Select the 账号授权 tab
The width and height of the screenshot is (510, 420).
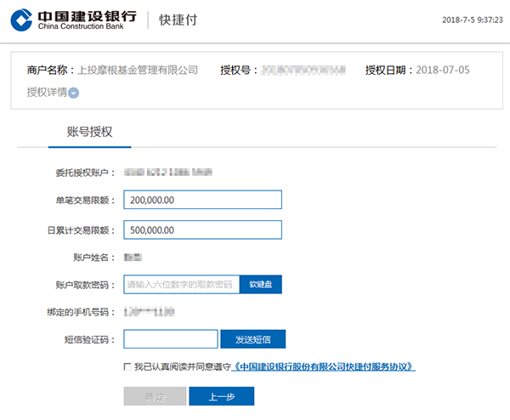pyautogui.click(x=90, y=132)
